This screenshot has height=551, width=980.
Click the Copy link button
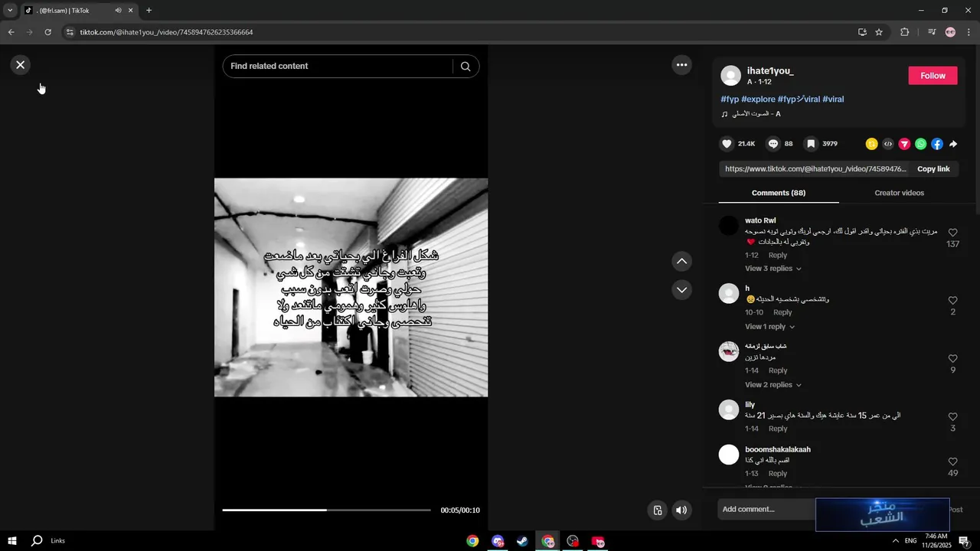point(933,169)
